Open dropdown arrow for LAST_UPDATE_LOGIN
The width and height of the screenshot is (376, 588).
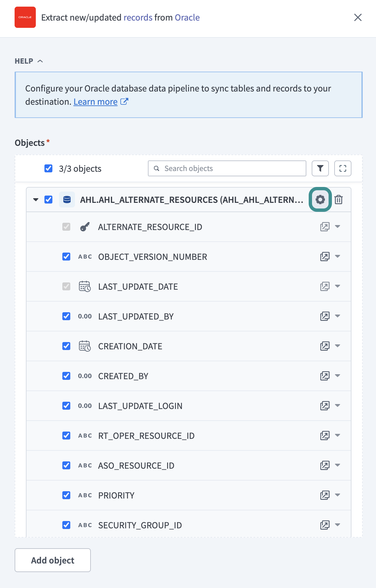338,406
